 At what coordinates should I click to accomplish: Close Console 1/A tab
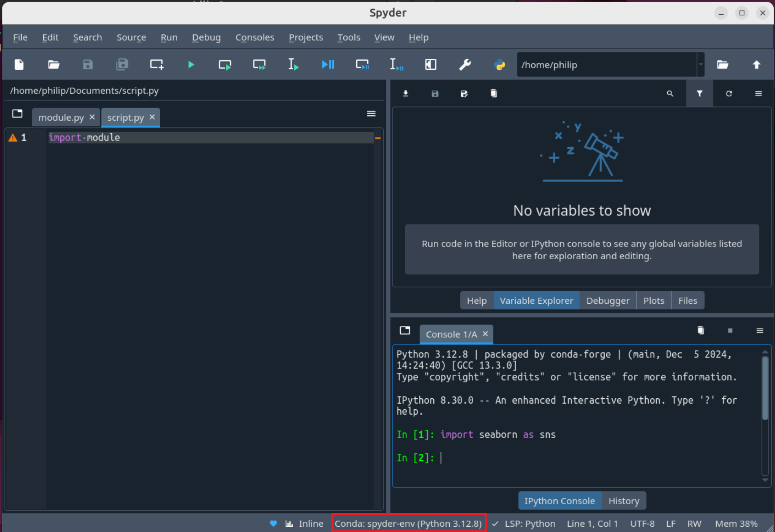point(485,333)
